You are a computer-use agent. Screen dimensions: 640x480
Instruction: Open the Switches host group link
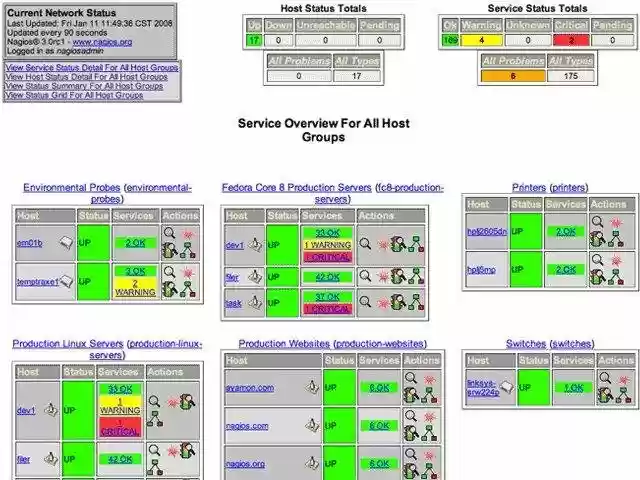point(526,343)
